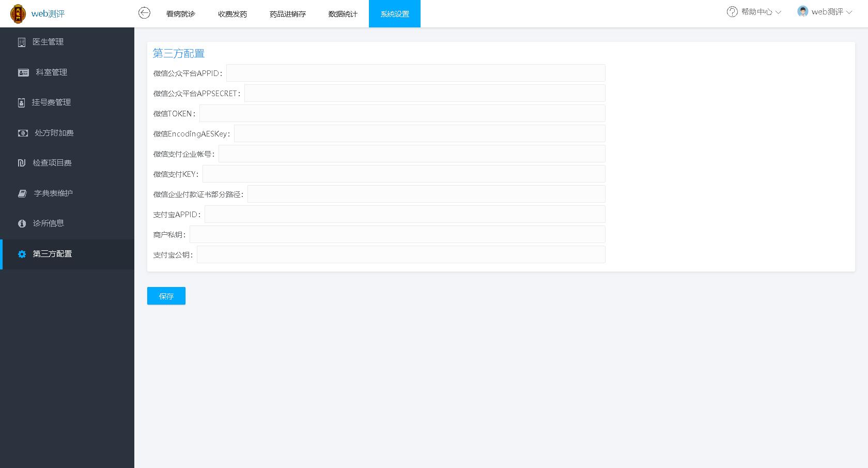Image resolution: width=868 pixels, height=468 pixels.
Task: Open 处方附加费 in the sidebar
Action: 67,133
